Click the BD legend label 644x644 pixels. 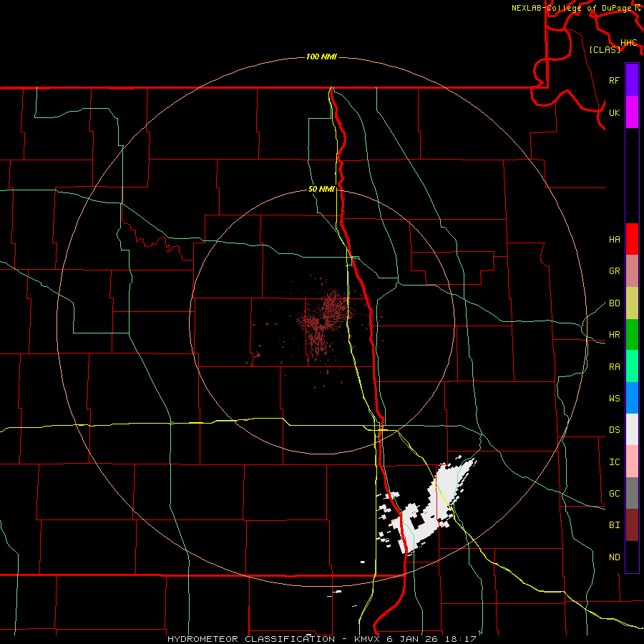coord(614,303)
